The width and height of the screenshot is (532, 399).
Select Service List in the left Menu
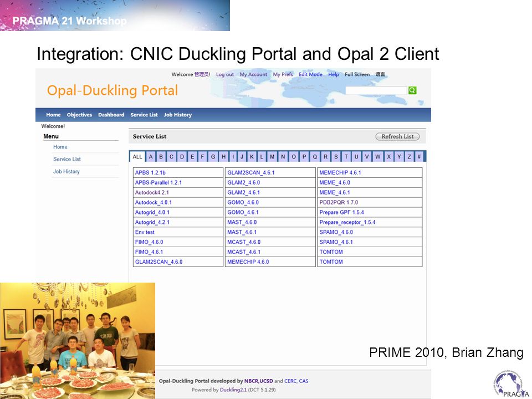click(x=67, y=159)
